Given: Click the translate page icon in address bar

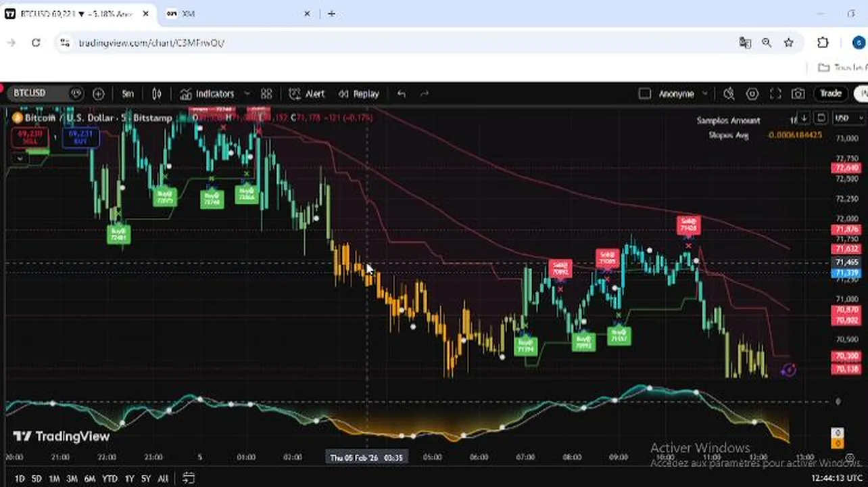Looking at the screenshot, I should [x=745, y=43].
